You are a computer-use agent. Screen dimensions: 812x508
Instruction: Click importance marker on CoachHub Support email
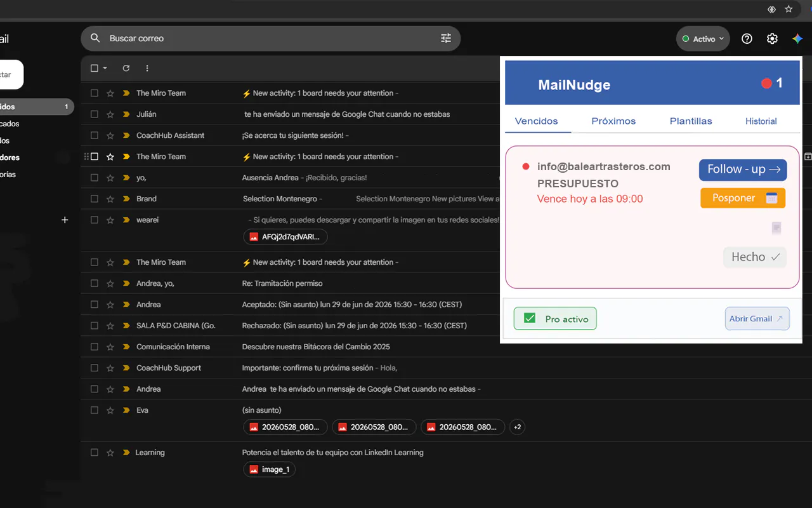coord(126,368)
